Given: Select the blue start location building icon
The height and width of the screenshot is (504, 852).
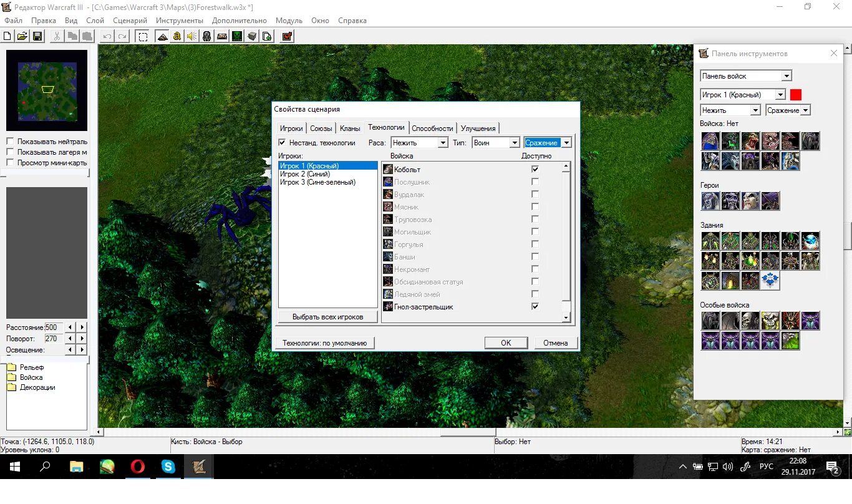Looking at the screenshot, I should pyautogui.click(x=770, y=281).
